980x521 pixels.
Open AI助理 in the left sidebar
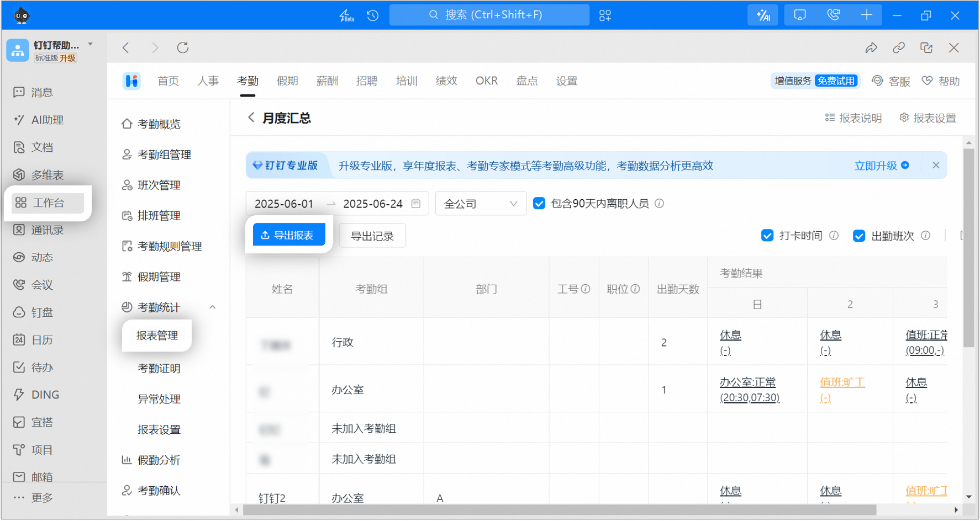pyautogui.click(x=38, y=120)
